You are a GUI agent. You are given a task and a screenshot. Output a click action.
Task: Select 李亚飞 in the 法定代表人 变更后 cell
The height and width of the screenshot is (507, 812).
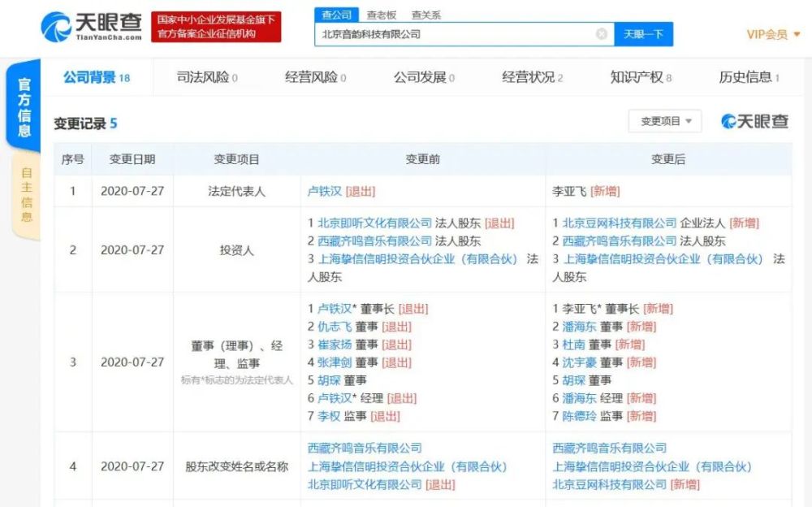569,191
